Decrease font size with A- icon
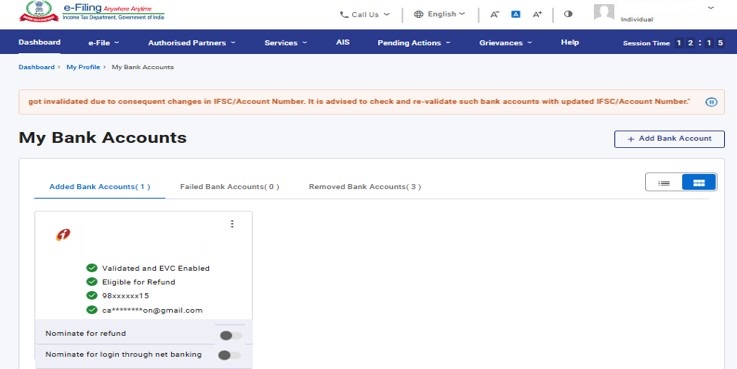 tap(494, 15)
